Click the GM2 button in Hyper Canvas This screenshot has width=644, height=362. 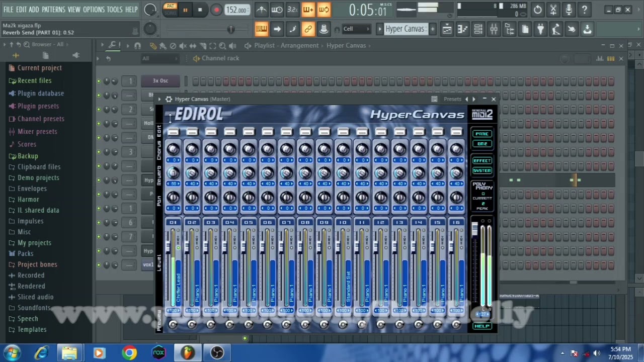pyautogui.click(x=482, y=144)
